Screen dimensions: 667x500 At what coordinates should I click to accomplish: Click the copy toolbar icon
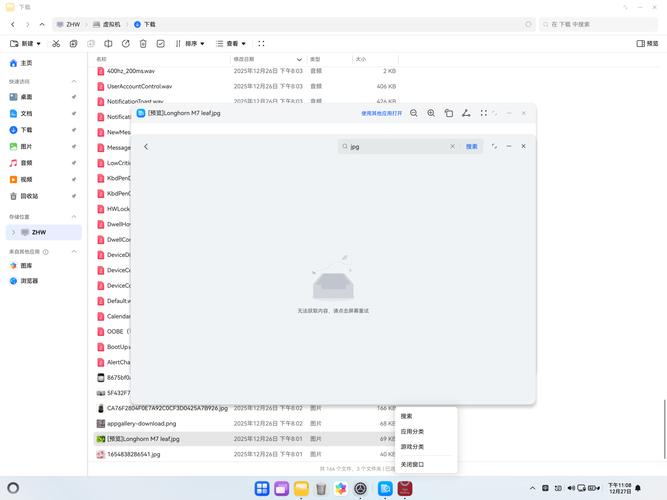click(x=73, y=43)
